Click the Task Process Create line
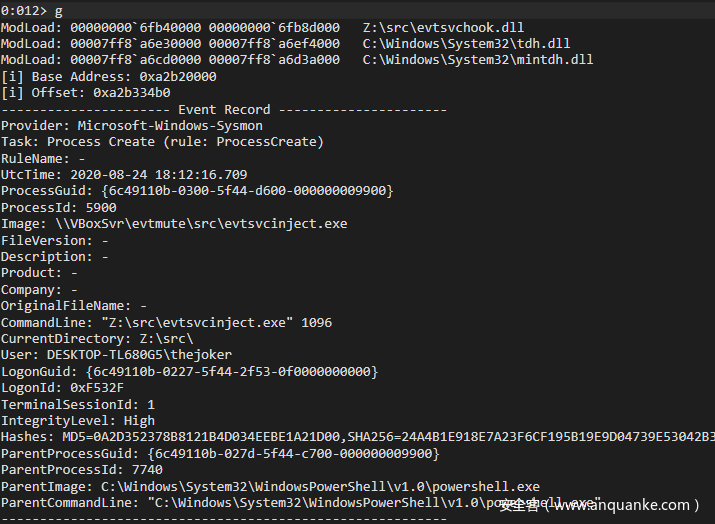 (162, 142)
